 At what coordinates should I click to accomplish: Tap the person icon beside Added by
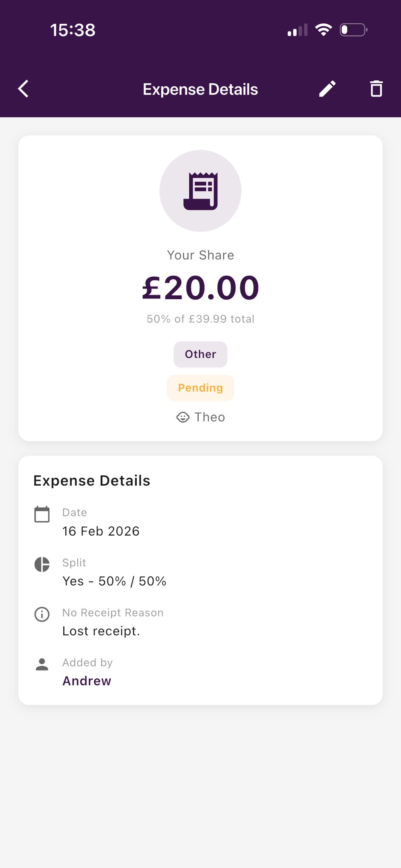point(42,664)
